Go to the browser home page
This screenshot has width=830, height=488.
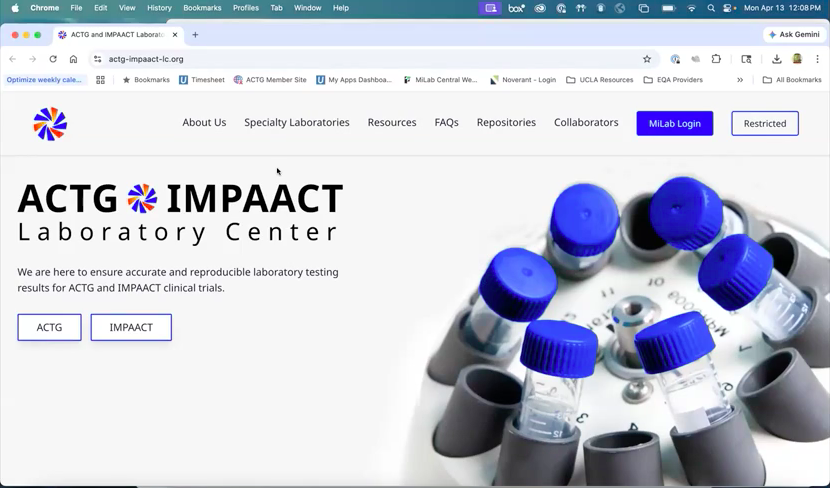73,59
